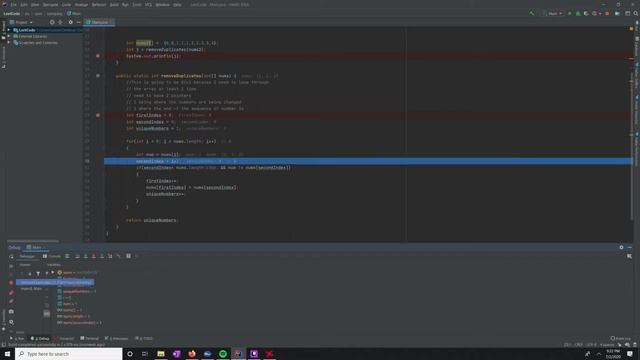Click the Step Over debug icon
Screen dimensions: 640x360
click(77, 256)
